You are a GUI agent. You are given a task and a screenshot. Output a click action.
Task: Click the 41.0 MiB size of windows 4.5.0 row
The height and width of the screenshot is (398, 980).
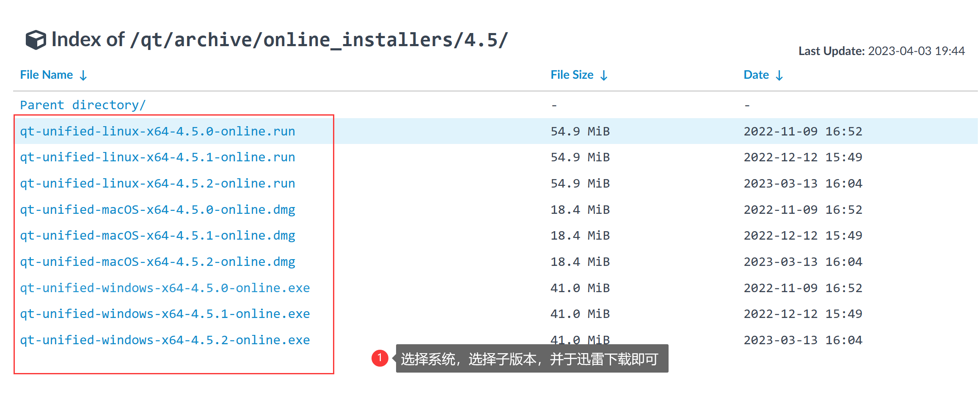coord(580,288)
